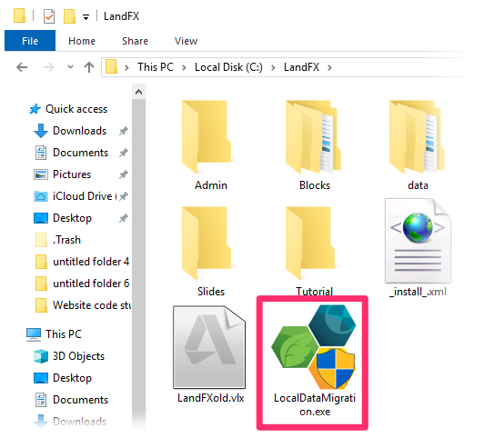Open untitled folder 6 in sidebar
The height and width of the screenshot is (438, 504).
click(91, 284)
